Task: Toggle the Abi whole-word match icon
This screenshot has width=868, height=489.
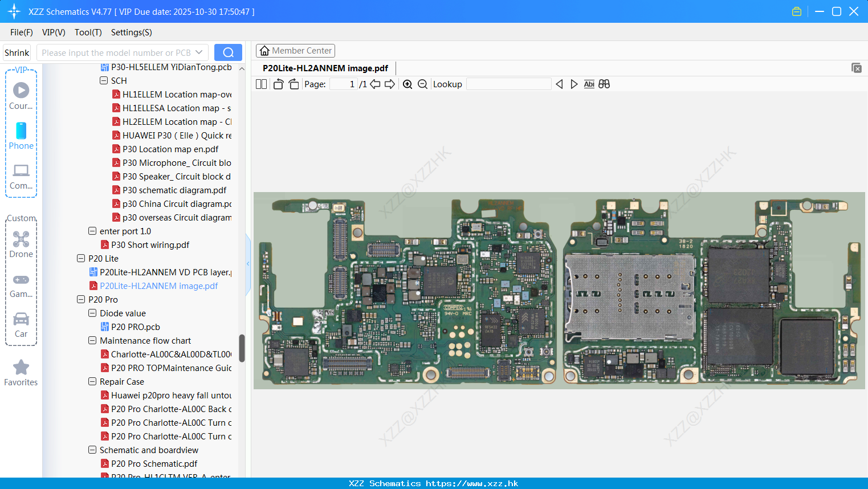Action: click(x=589, y=84)
